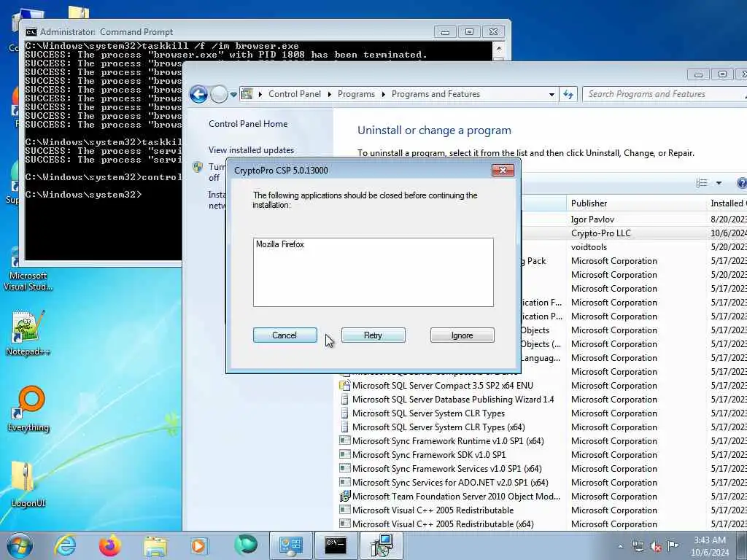Switch to the installer taskbar button
Screen dimensions: 747x560
coord(381,545)
